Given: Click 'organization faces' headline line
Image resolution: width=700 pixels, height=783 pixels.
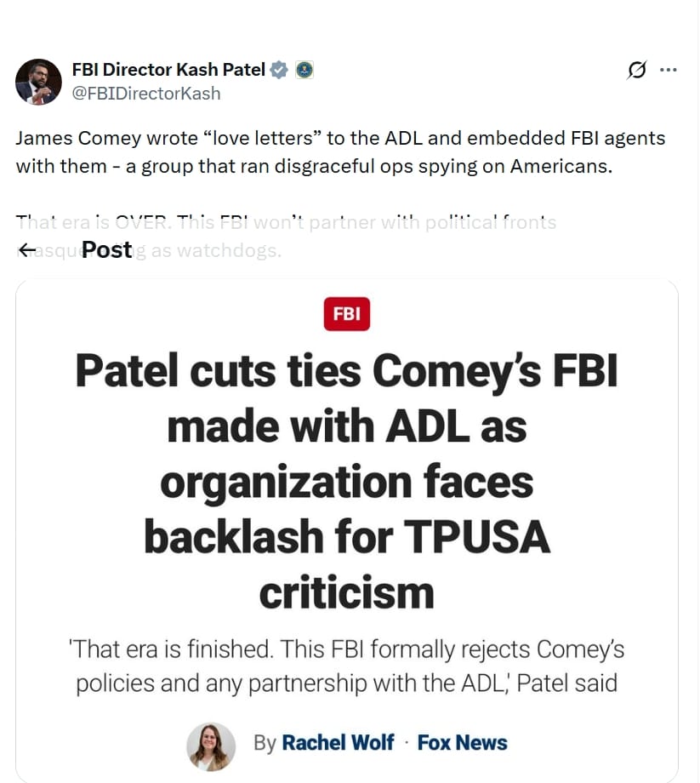Looking at the screenshot, I should tap(347, 483).
